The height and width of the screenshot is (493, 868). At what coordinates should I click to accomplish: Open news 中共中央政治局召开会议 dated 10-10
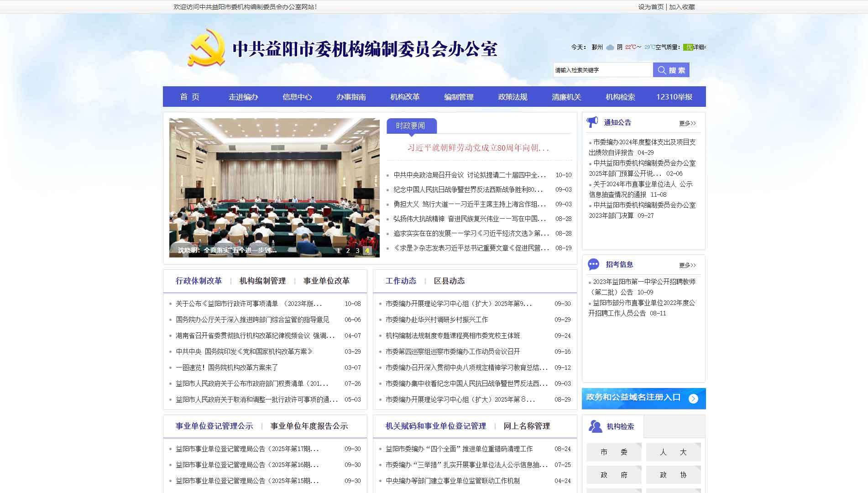[x=470, y=175]
